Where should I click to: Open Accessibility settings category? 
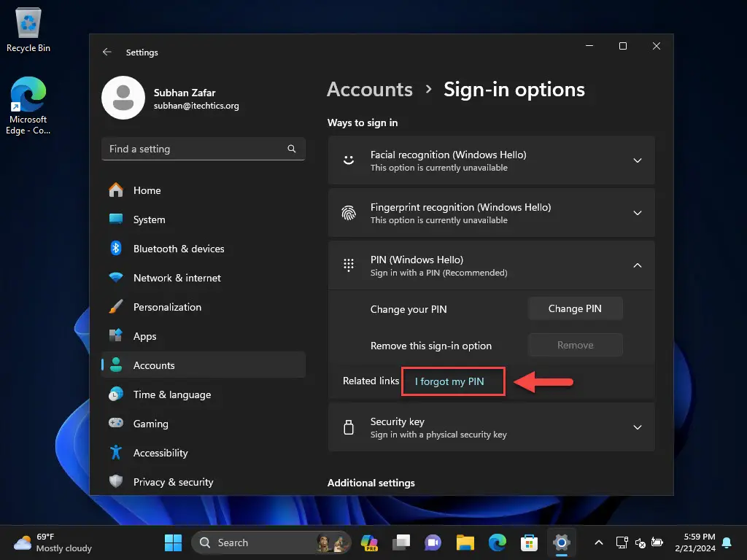tap(204, 452)
